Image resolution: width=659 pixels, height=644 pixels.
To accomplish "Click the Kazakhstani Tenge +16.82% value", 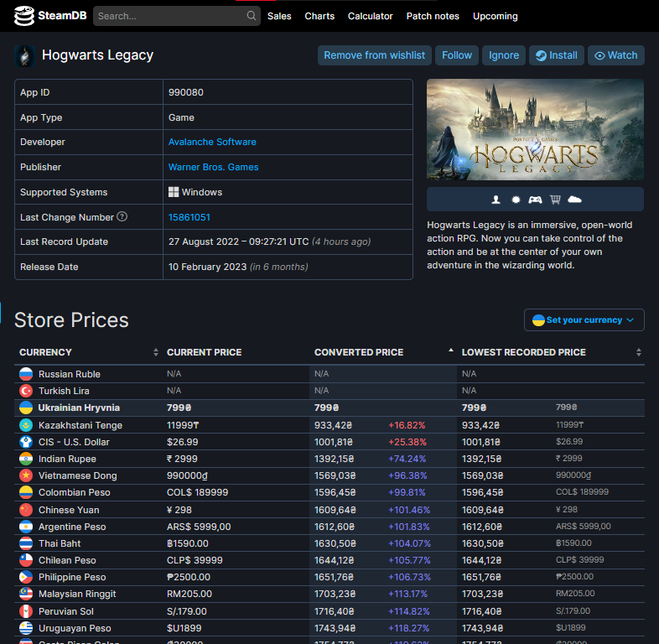I will coord(407,425).
